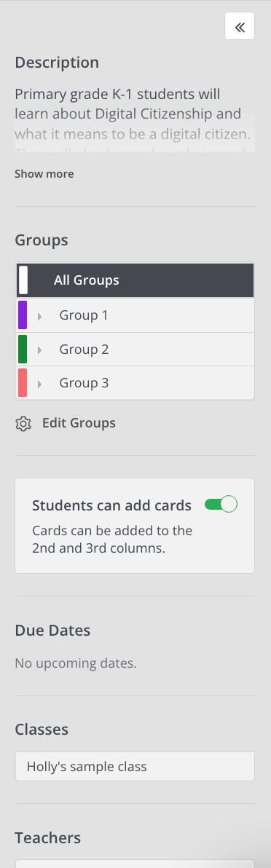Screen dimensions: 271x868
Task: Click the Students can add cards card
Action: point(135,526)
